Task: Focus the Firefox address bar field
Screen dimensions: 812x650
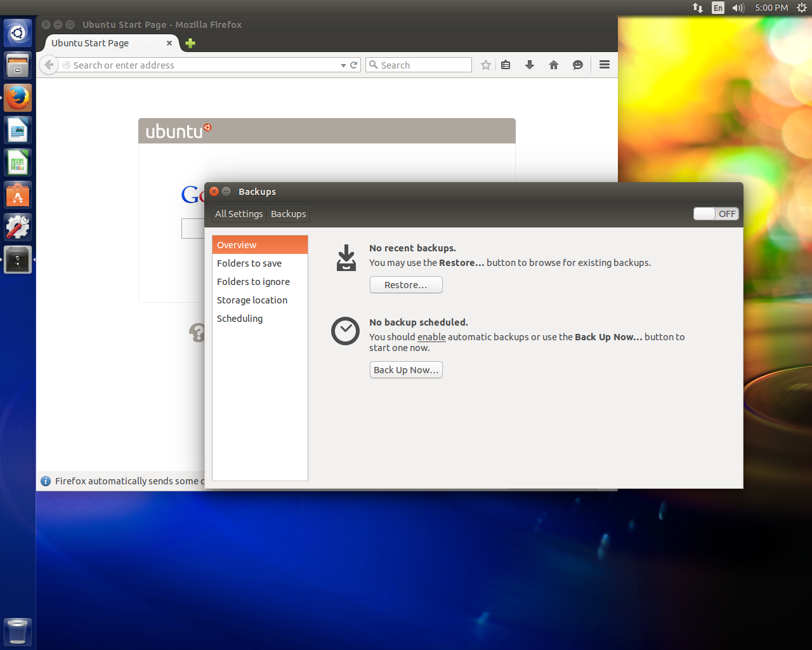Action: [206, 65]
